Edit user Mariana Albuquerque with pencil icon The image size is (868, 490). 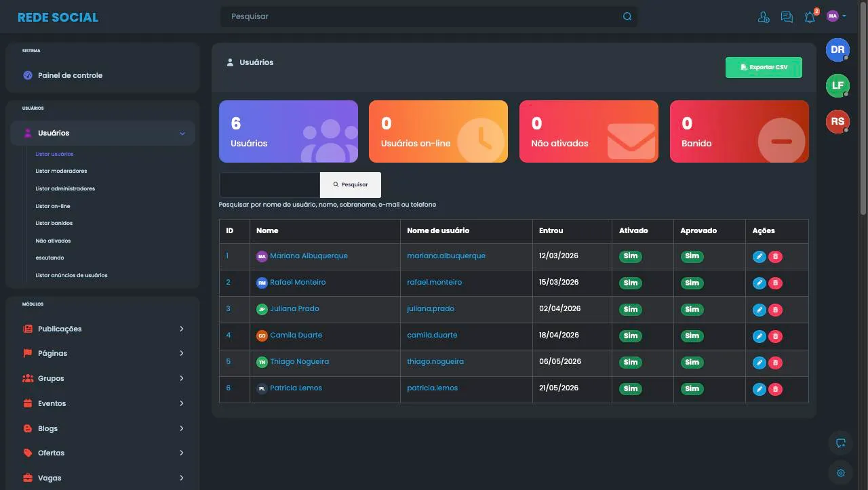point(759,257)
